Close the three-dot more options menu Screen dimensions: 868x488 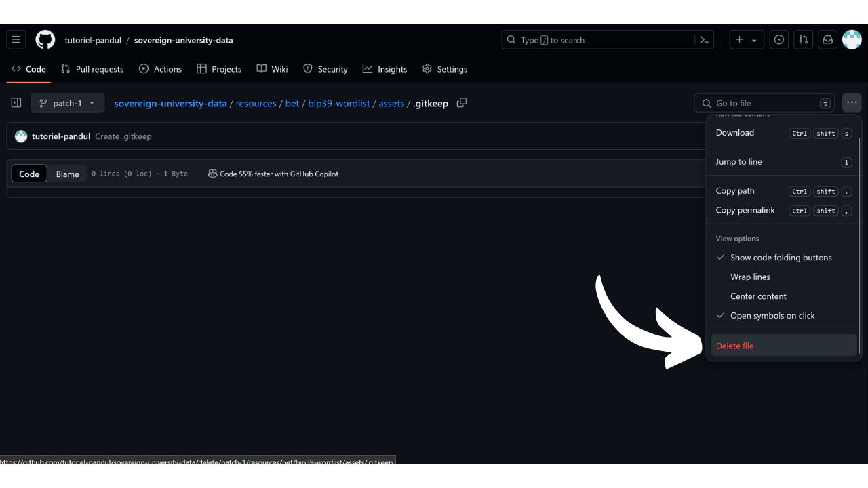[852, 103]
